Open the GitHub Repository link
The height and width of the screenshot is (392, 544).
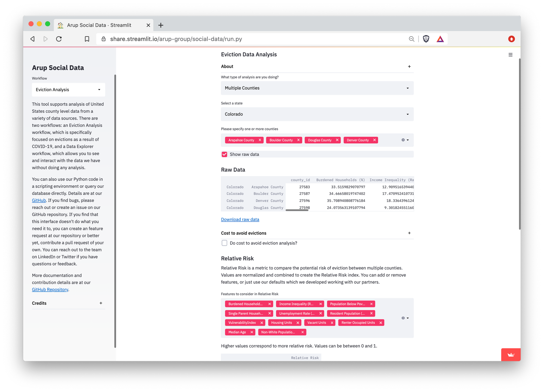point(50,289)
